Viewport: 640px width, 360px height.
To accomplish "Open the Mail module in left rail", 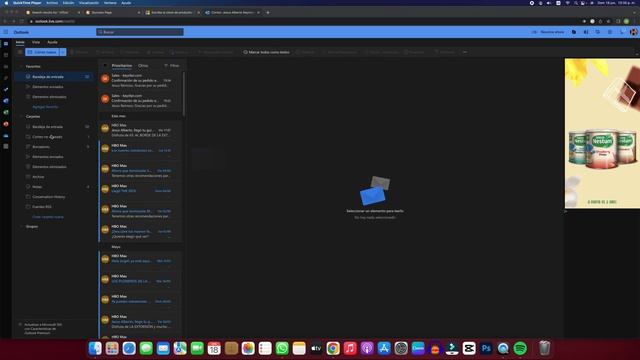I will point(6,44).
